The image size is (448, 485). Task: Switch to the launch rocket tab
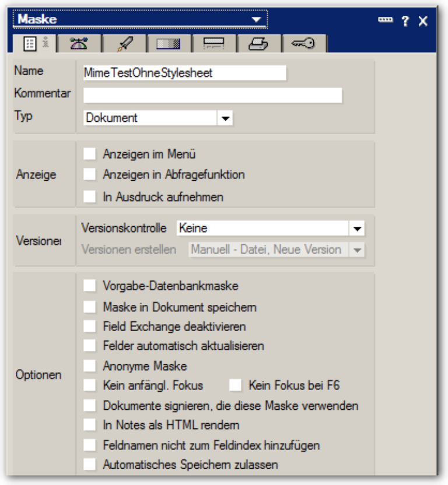124,44
